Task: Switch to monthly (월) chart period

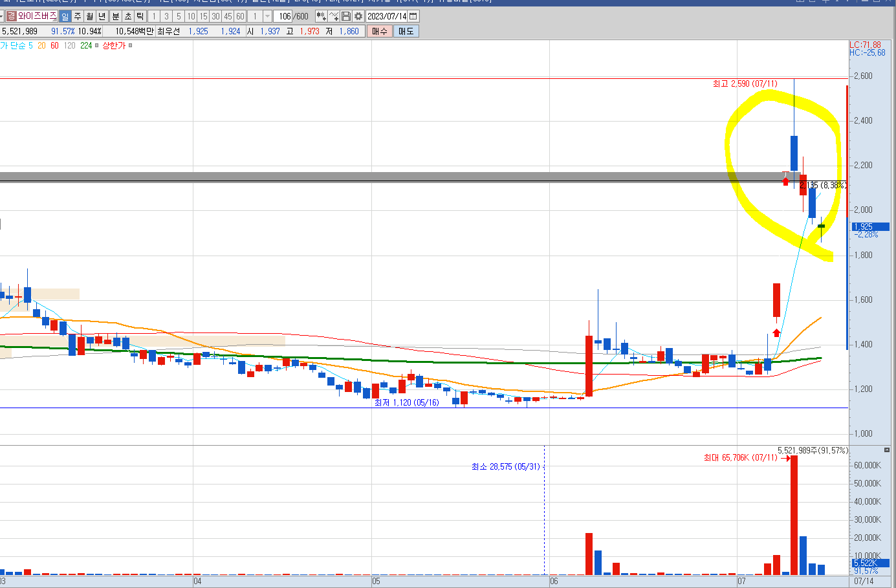Action: point(90,16)
